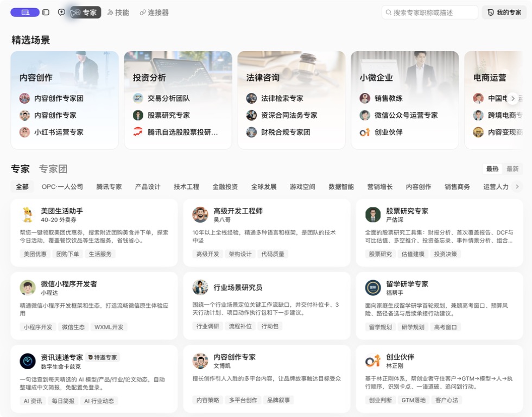This screenshot has width=532, height=417.
Task: Open 资讯速递专家 avatar icon
Action: (28, 361)
